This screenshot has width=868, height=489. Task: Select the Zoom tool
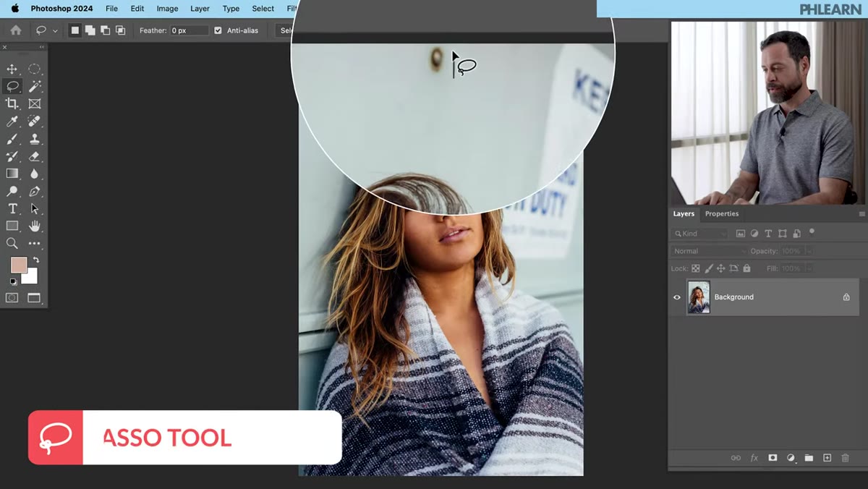pos(12,244)
